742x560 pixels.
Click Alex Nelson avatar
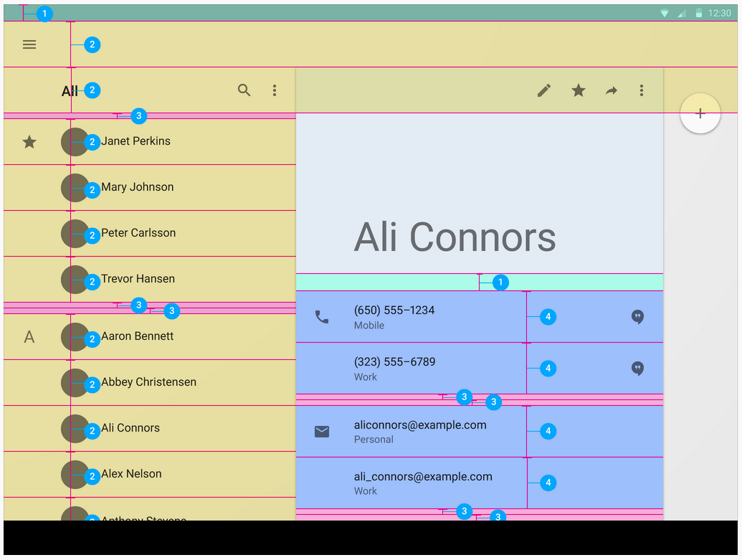[75, 475]
